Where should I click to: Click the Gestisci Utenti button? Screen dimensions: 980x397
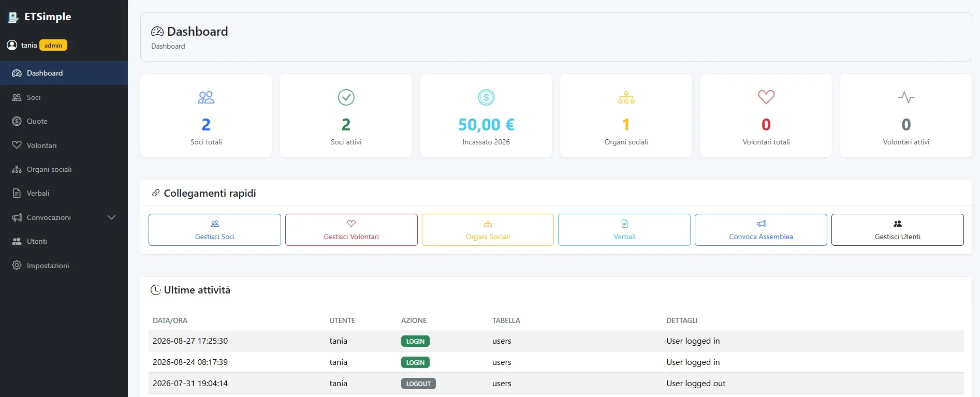(x=898, y=230)
